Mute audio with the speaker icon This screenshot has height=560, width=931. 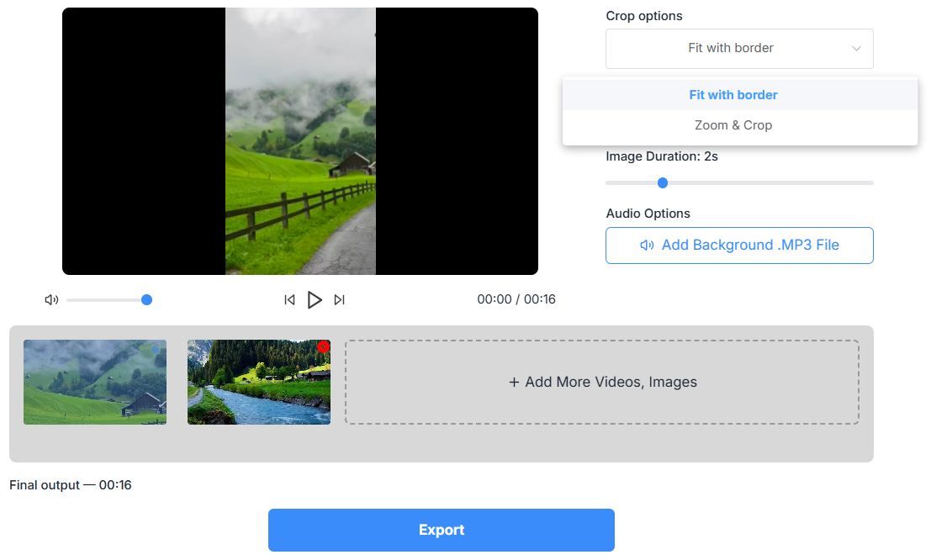click(51, 300)
